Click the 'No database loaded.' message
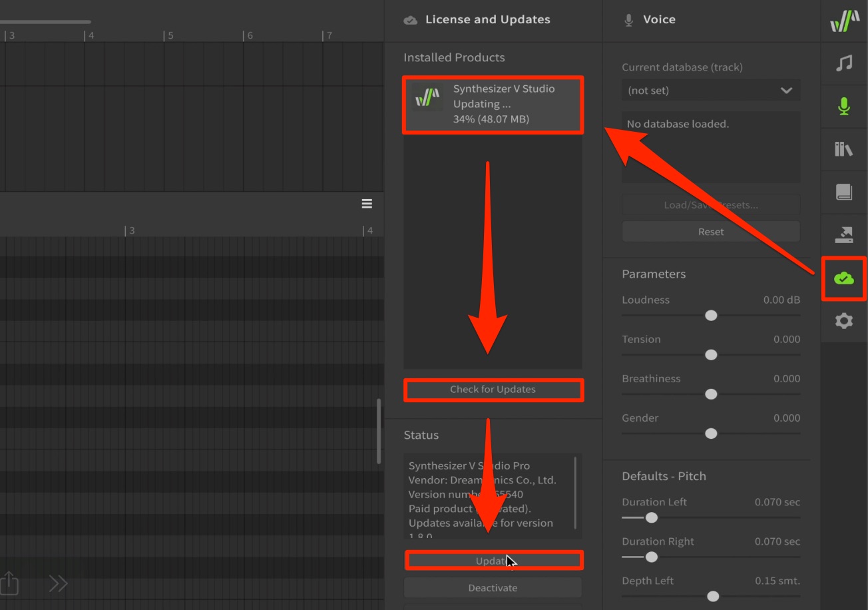Image resolution: width=868 pixels, height=610 pixels. [x=678, y=124]
